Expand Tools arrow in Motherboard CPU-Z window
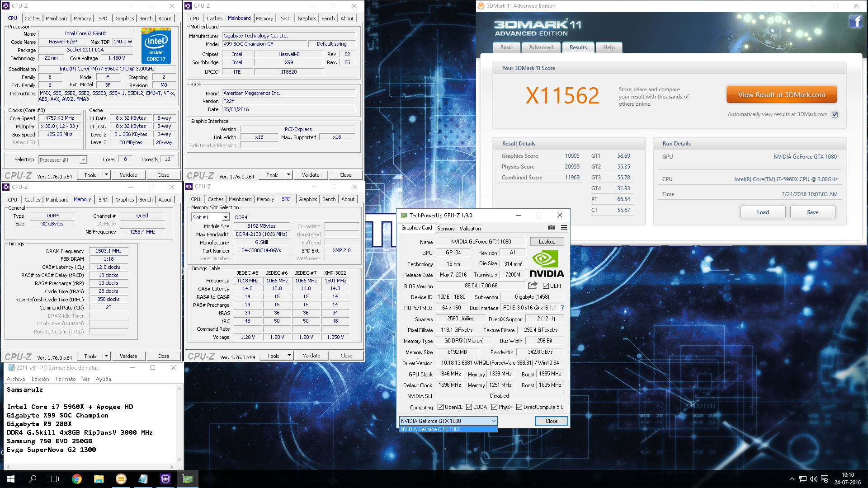Screen dimensions: 868x488 288,175
